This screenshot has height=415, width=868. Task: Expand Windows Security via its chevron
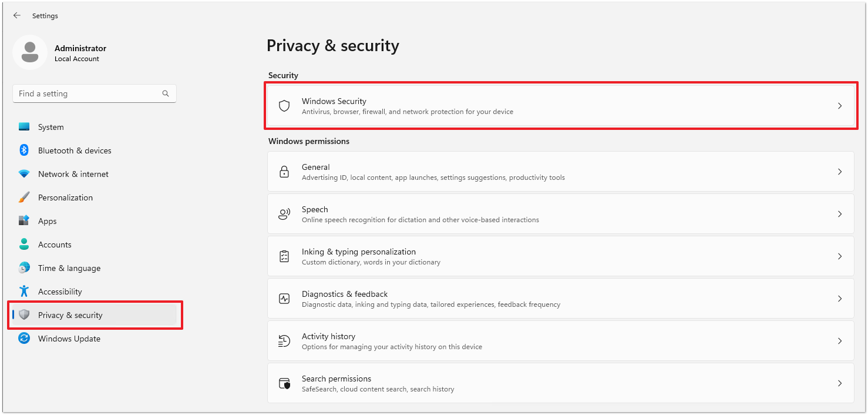click(839, 106)
